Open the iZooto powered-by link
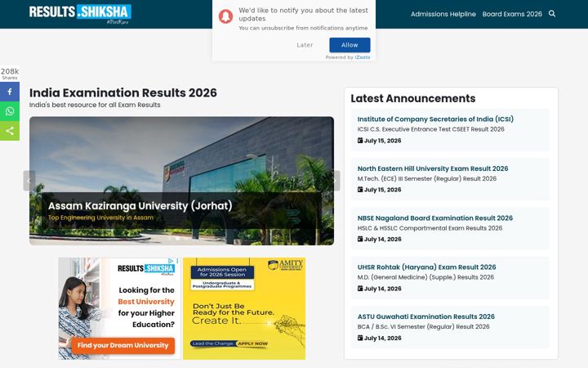This screenshot has width=588, height=368. pos(363,57)
